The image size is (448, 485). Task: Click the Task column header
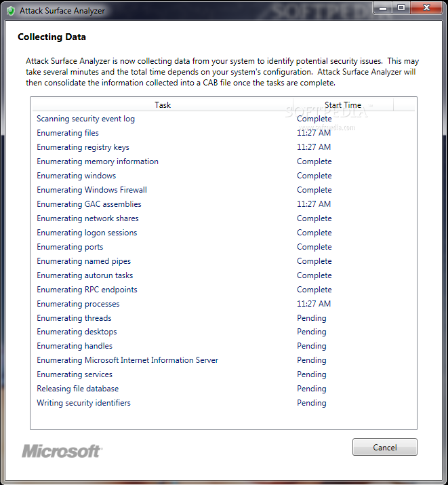163,105
